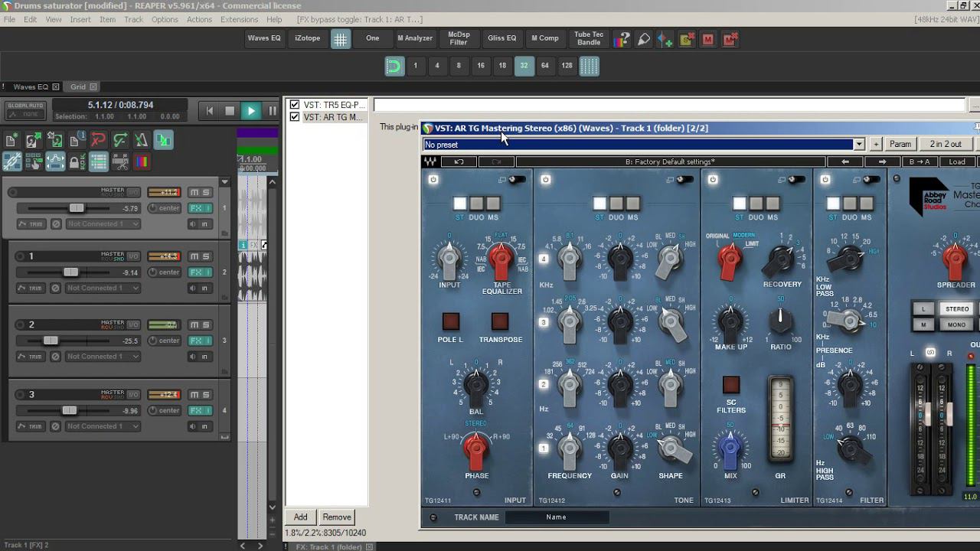The height and width of the screenshot is (551, 980).
Task: Go to next Waves preset arrow
Action: click(x=882, y=161)
